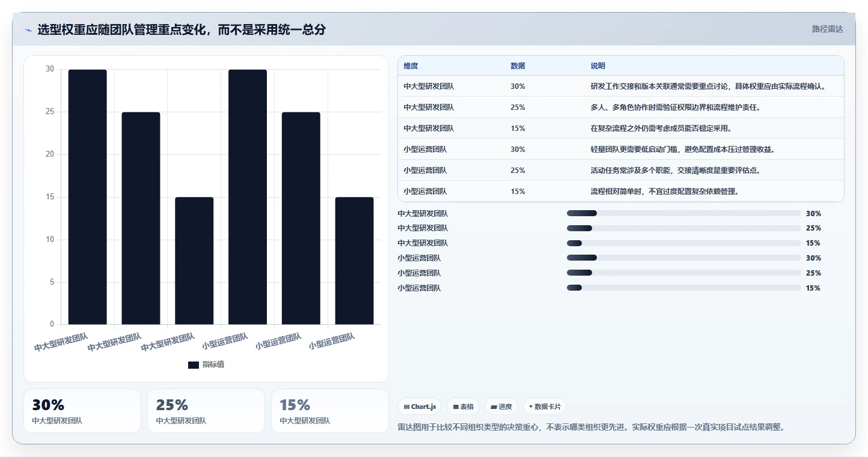Viewport: 868px width, 457px height.
Task: Click the 中大型研发团队 15% progress bar
Action: [x=684, y=243]
